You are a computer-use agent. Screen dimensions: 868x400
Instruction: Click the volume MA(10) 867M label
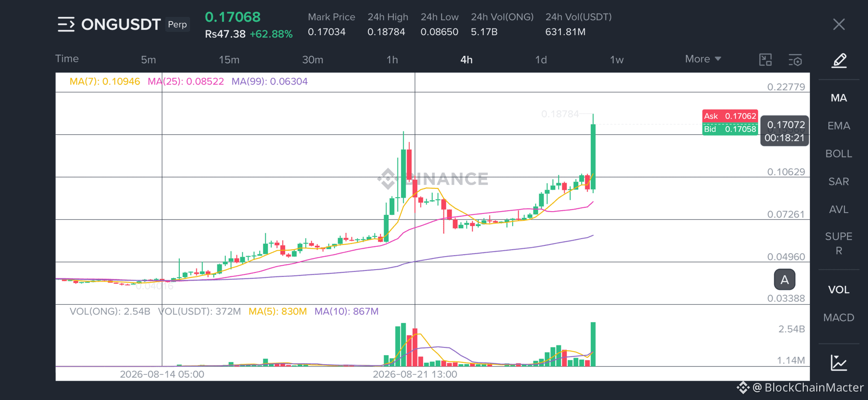pos(346,312)
